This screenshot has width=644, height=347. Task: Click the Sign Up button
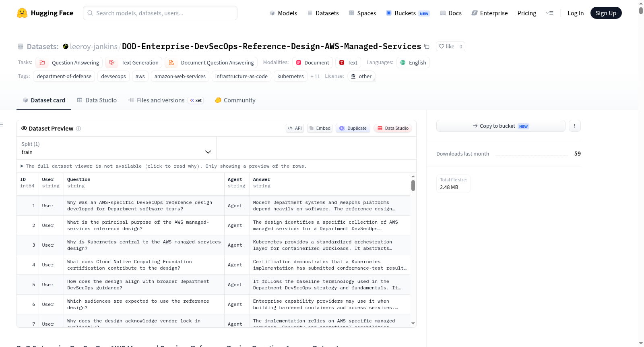tap(606, 13)
